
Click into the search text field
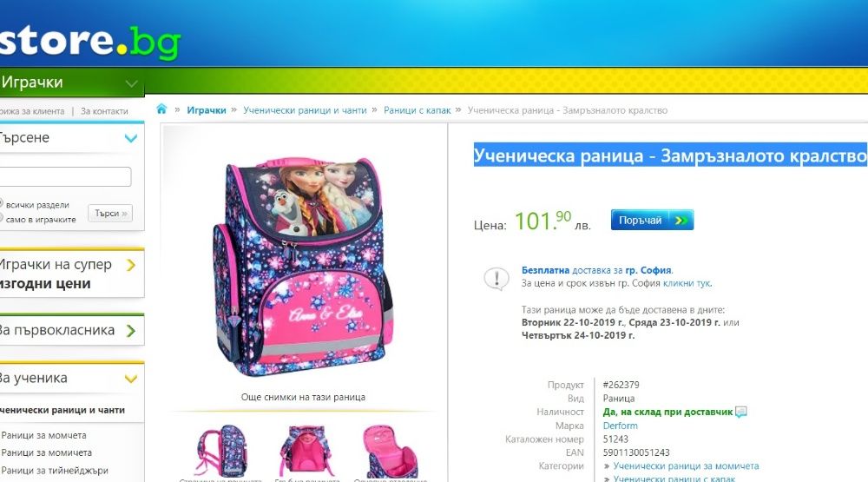(x=65, y=177)
